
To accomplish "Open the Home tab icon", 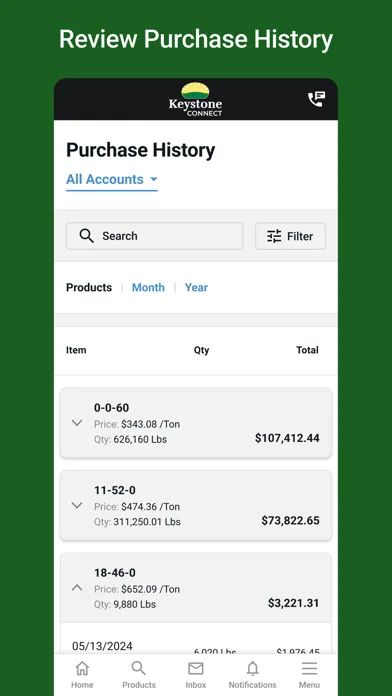I will 82,668.
